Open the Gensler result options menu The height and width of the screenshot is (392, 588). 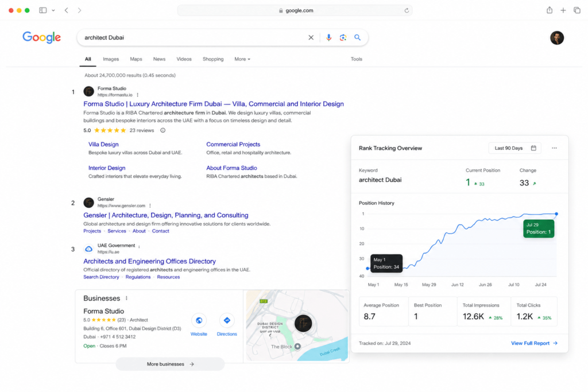coord(150,205)
